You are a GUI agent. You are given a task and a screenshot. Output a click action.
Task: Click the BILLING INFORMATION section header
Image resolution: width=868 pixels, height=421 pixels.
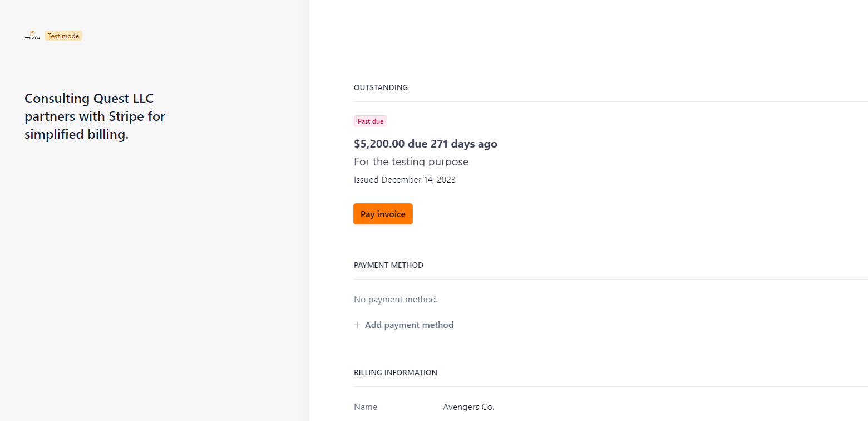click(396, 373)
